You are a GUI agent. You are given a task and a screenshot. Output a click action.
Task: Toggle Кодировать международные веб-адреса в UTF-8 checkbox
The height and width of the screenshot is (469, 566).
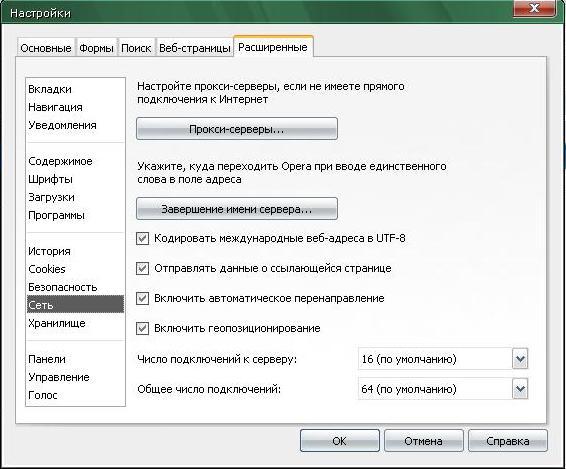(143, 239)
